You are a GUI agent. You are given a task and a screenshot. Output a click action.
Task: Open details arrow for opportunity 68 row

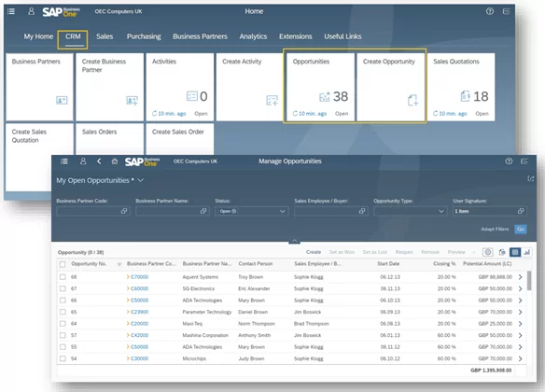click(x=521, y=277)
